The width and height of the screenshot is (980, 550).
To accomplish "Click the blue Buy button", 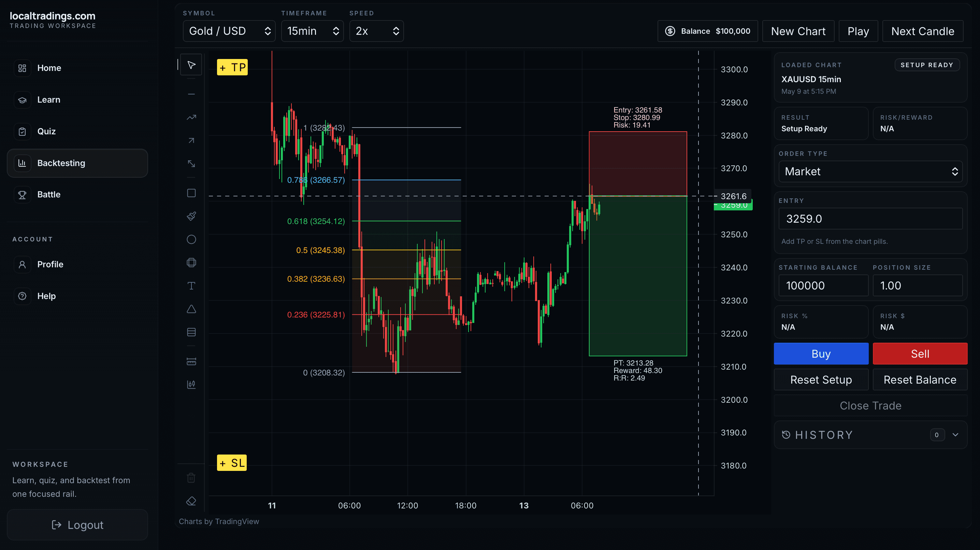I will [x=821, y=354].
